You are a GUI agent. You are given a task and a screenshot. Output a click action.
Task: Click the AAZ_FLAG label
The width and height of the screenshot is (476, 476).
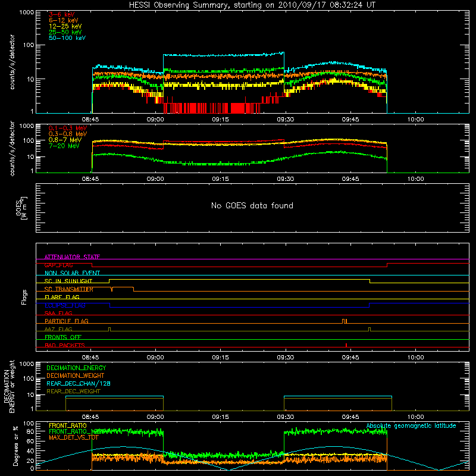click(x=58, y=329)
